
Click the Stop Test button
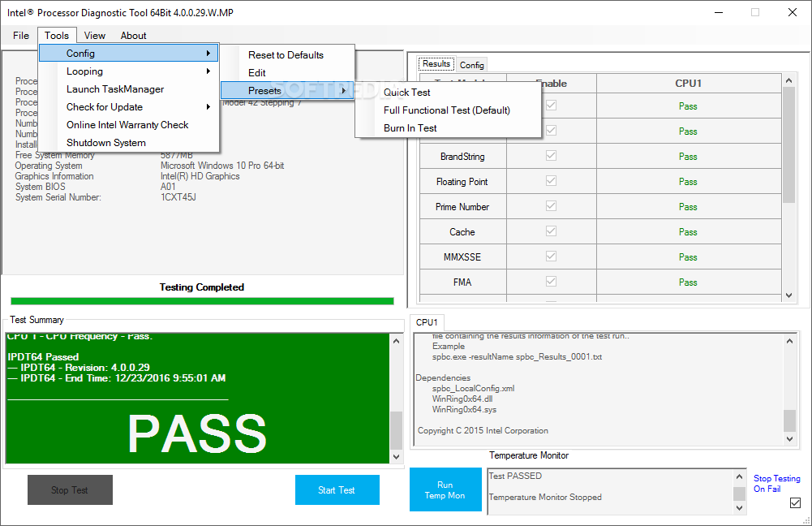click(x=70, y=489)
